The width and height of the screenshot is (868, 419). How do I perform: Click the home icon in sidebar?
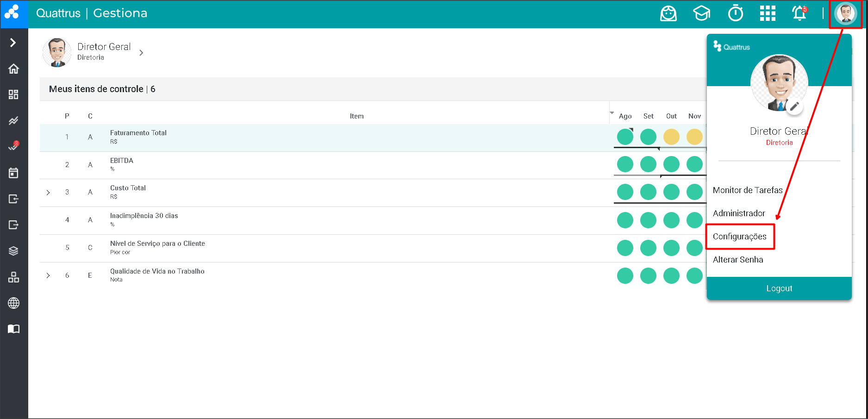pos(13,69)
